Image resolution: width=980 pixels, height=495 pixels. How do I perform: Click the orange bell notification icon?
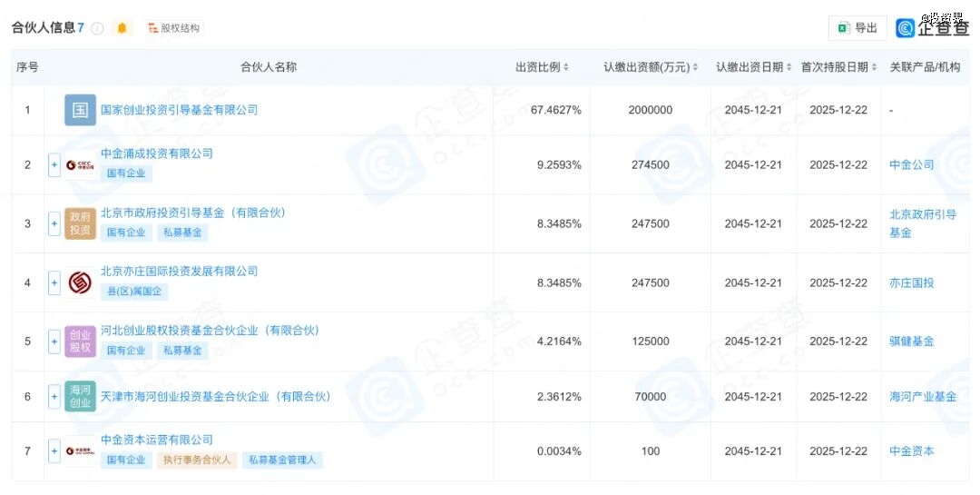(122, 28)
